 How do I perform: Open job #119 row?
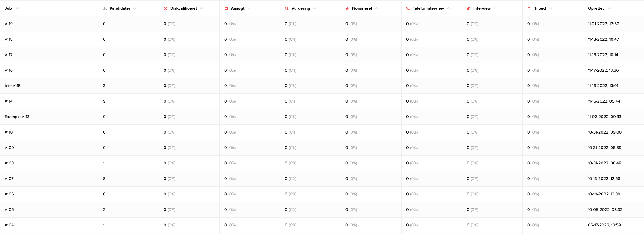(9, 24)
